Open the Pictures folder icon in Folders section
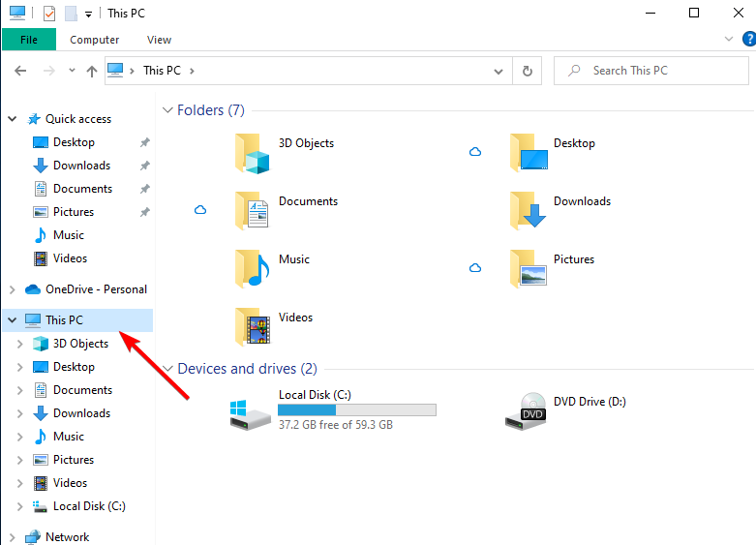This screenshot has height=545, width=756. [x=529, y=269]
